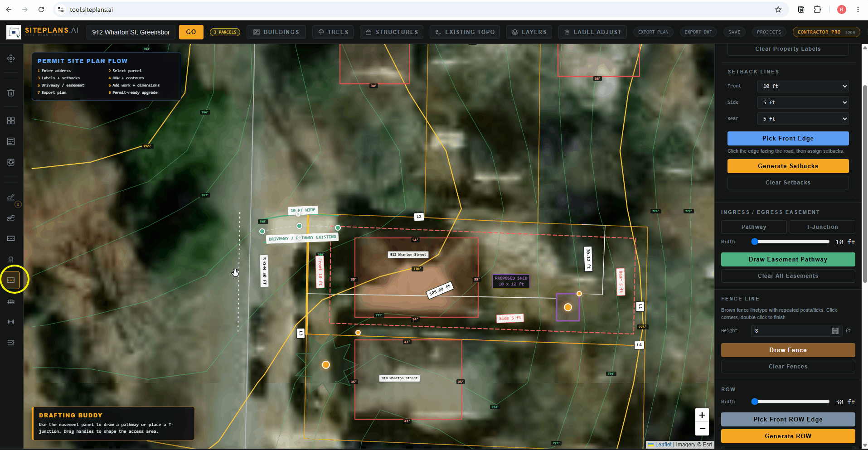Open the browser extensions puzzle icon

[818, 10]
